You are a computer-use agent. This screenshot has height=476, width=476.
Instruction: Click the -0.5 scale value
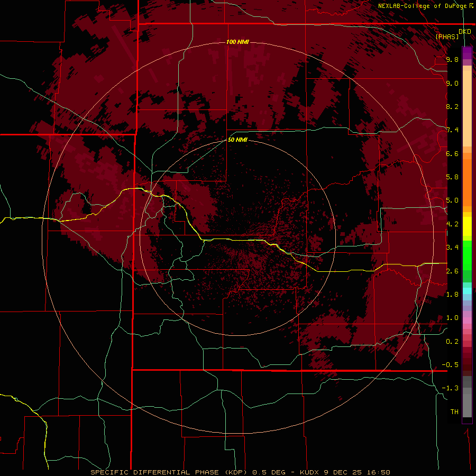[450, 365]
